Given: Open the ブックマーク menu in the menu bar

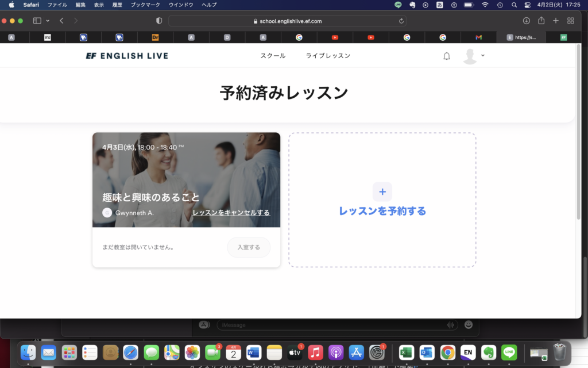Looking at the screenshot, I should (146, 5).
